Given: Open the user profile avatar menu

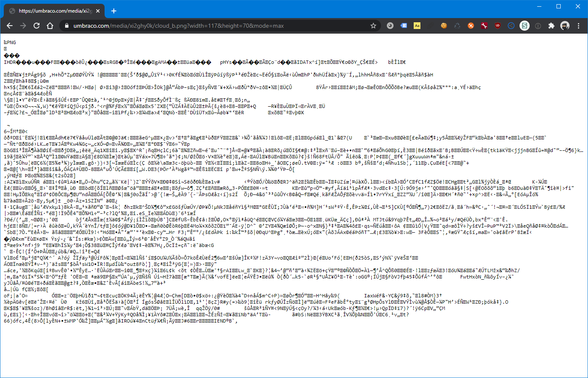Looking at the screenshot, I should [x=565, y=26].
